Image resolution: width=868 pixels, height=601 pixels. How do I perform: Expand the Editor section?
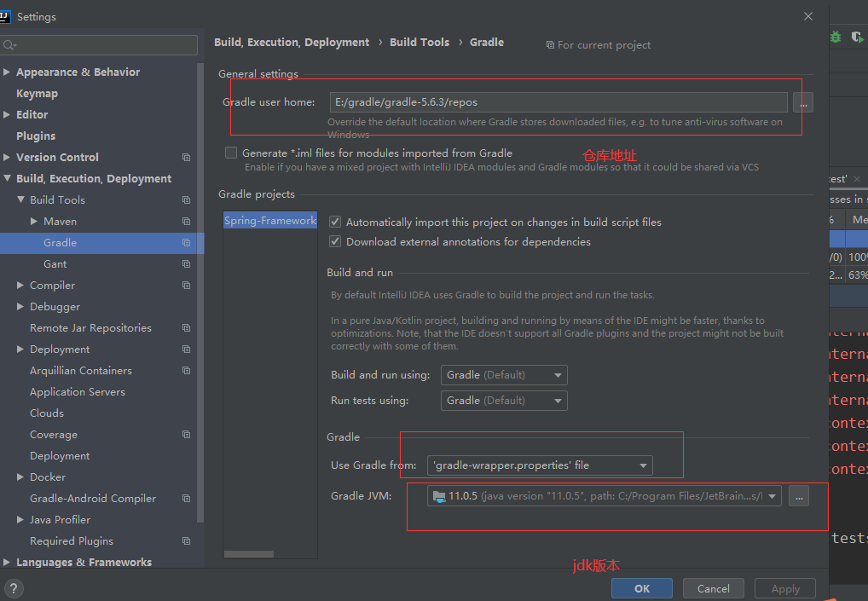7,114
